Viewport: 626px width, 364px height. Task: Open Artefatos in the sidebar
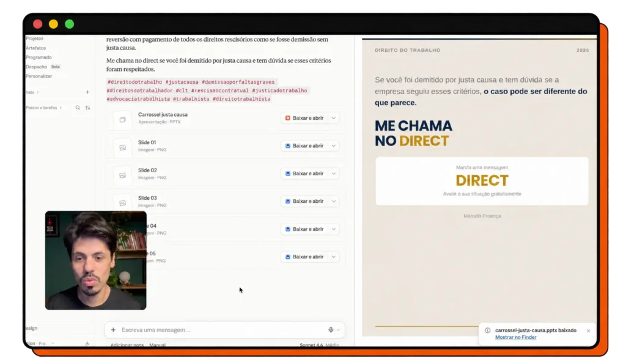pos(35,48)
